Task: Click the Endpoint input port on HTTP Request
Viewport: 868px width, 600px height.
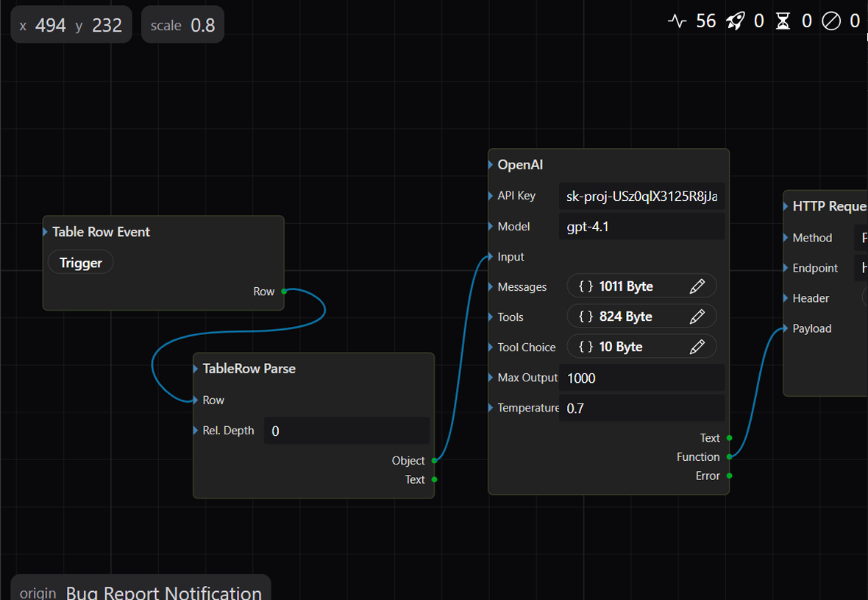Action: [786, 268]
